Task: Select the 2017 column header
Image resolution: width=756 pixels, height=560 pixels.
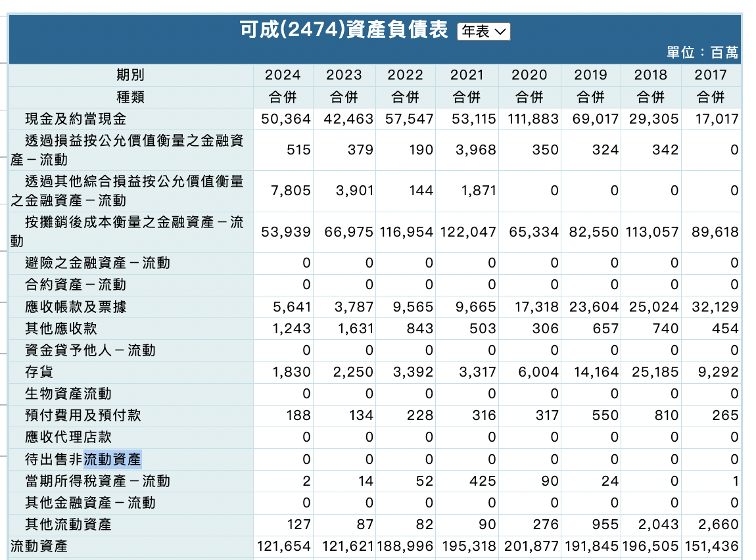Action: [711, 75]
